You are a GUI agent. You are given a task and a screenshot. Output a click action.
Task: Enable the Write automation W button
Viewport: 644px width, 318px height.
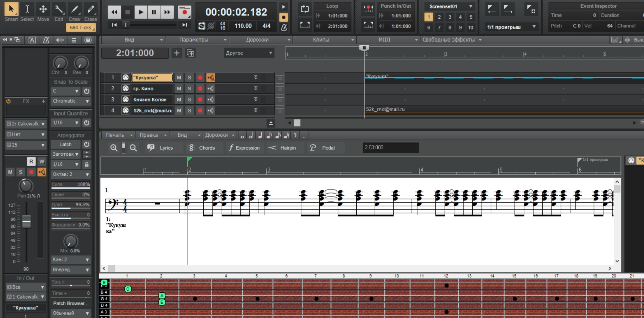[x=42, y=161]
